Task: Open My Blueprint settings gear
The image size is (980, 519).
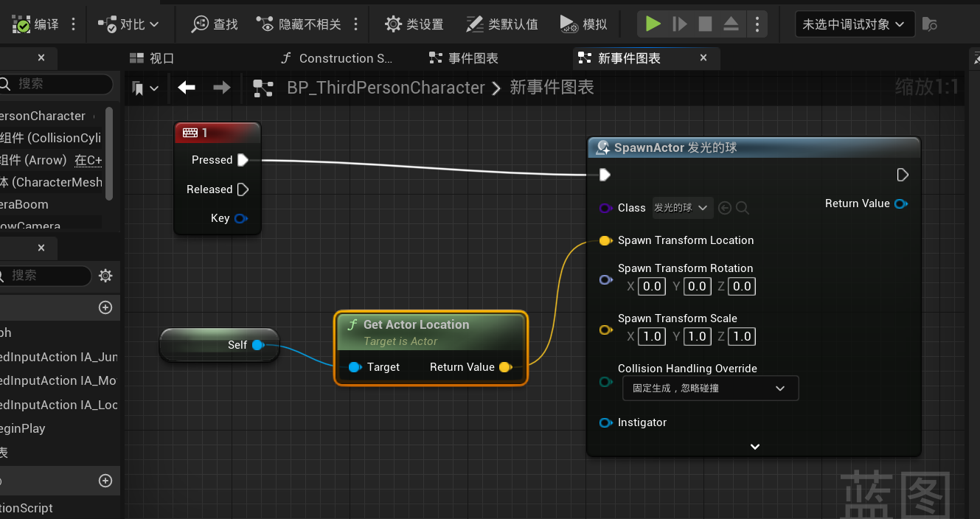Action: 105,276
